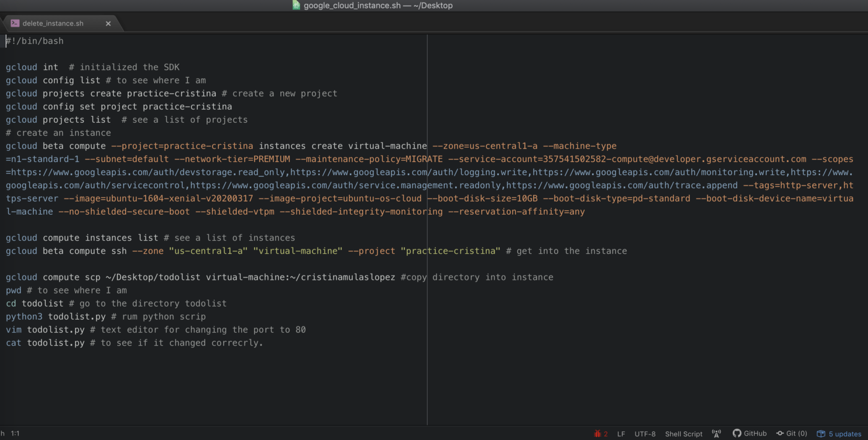Open the encoding selector showing "UTF-8"
Image resolution: width=868 pixels, height=440 pixels.
click(645, 433)
